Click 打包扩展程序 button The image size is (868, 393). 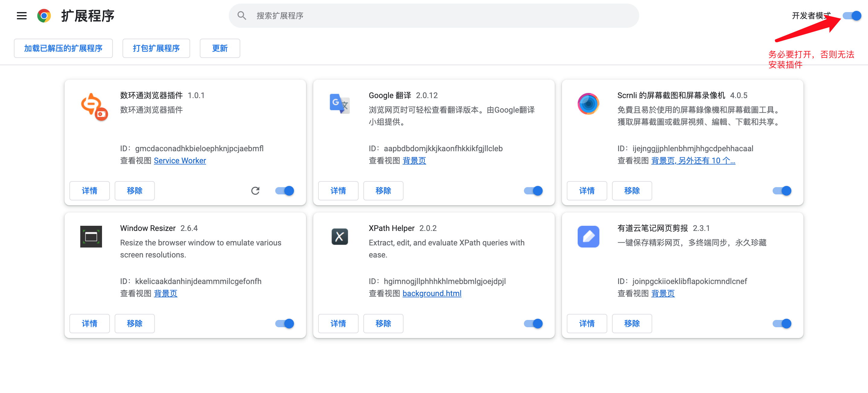tap(156, 48)
